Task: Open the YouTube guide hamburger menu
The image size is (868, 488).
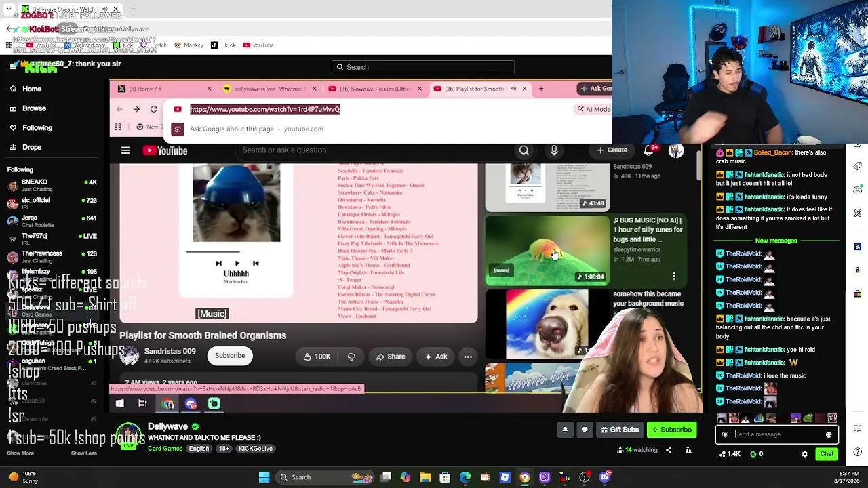Action: tap(125, 150)
